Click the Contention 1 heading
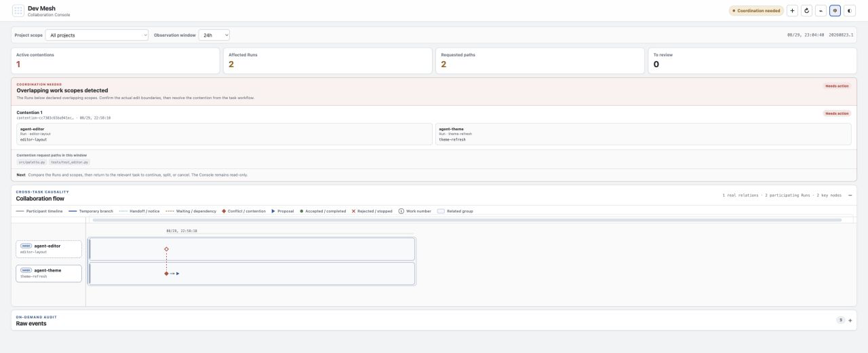 click(30, 113)
